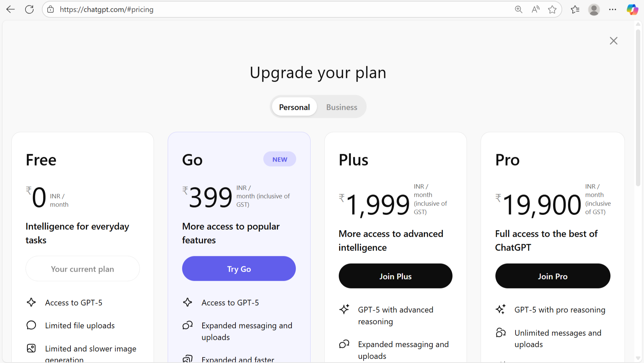Screen dimensions: 644x363
Task: Open the browser profile avatar
Action: pos(594,9)
